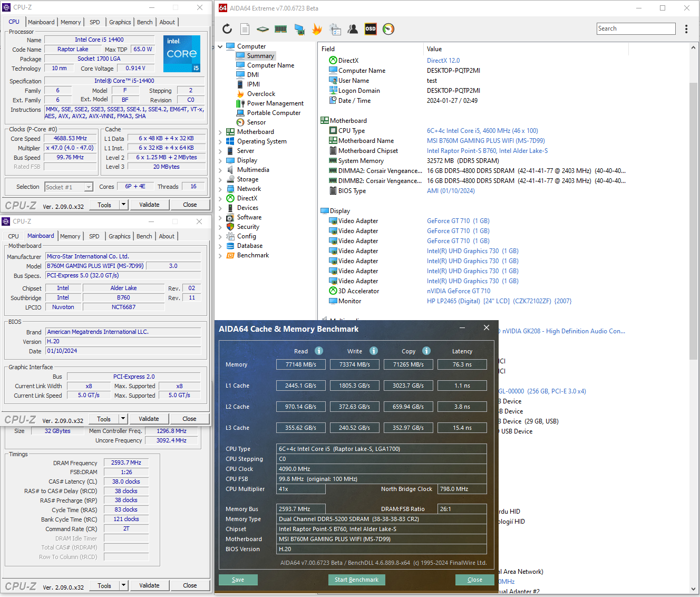Click Close in the benchmark dialog
Viewport: 700px width, 597px height.
[x=475, y=580]
